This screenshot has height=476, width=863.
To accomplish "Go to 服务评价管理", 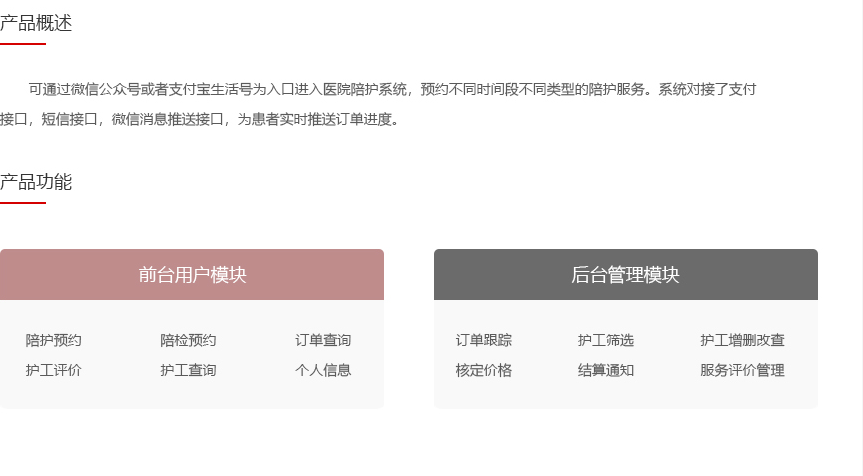I will [x=742, y=370].
